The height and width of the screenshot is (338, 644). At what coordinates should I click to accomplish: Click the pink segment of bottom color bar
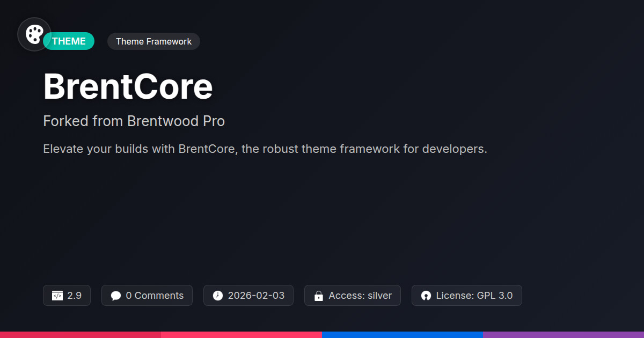coord(241,334)
